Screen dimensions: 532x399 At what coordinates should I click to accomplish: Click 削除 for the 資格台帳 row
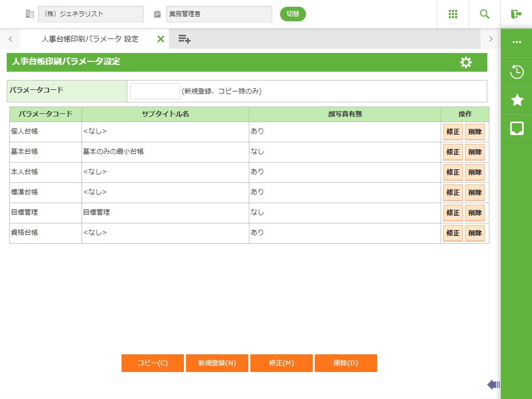coord(474,233)
